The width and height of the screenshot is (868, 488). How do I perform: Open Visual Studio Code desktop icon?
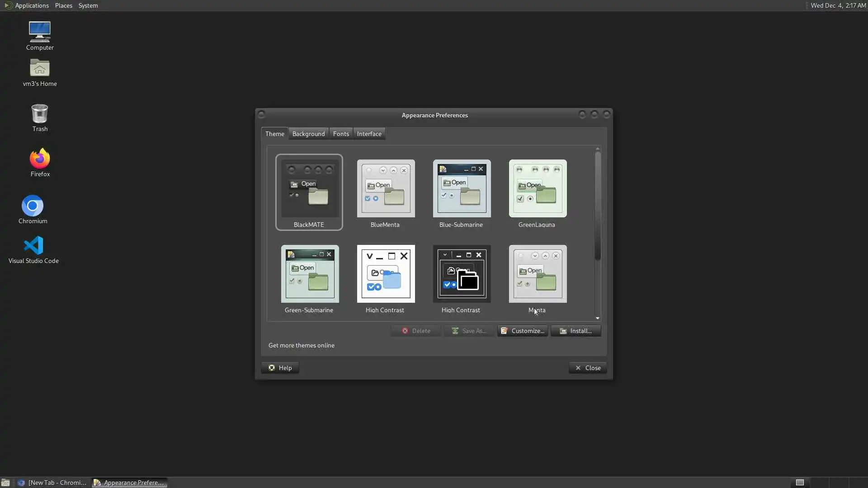click(33, 246)
